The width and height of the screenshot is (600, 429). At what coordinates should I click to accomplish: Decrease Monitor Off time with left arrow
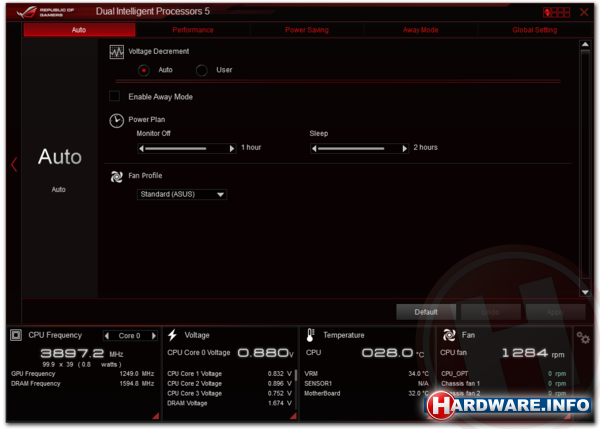(142, 148)
